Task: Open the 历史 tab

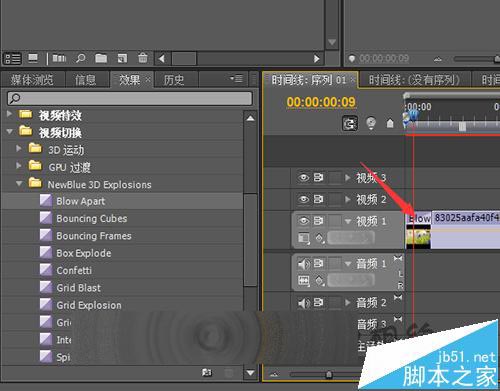Action: (x=174, y=80)
